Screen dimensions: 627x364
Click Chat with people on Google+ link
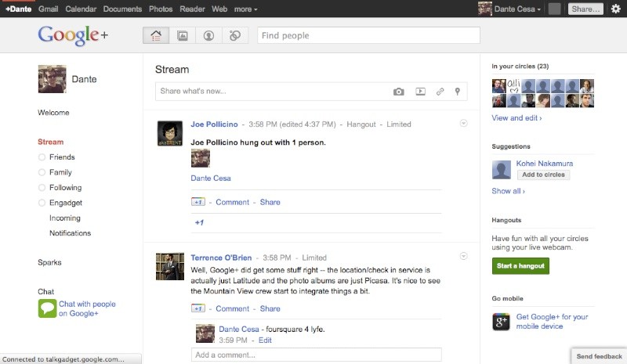(x=87, y=308)
